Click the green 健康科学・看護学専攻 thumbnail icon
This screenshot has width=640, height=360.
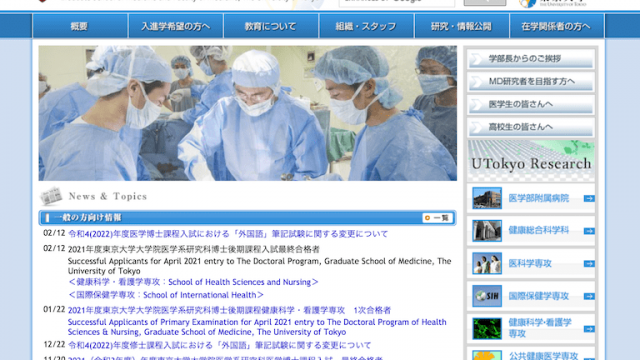[487, 329]
